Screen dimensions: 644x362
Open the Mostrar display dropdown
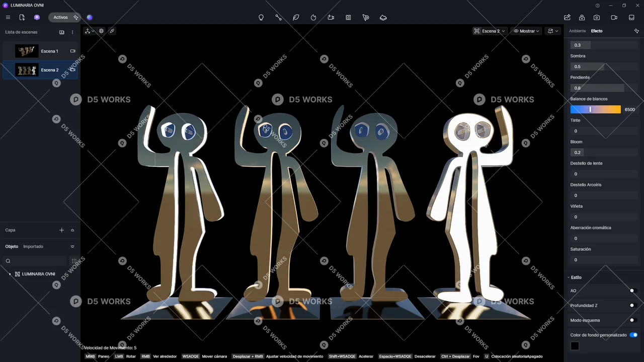pyautogui.click(x=526, y=31)
